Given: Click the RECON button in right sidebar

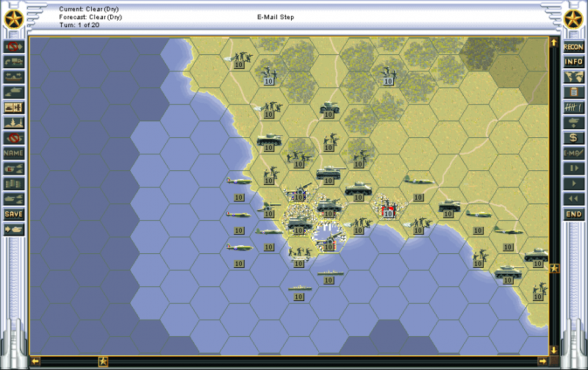Looking at the screenshot, I should pyautogui.click(x=573, y=46).
